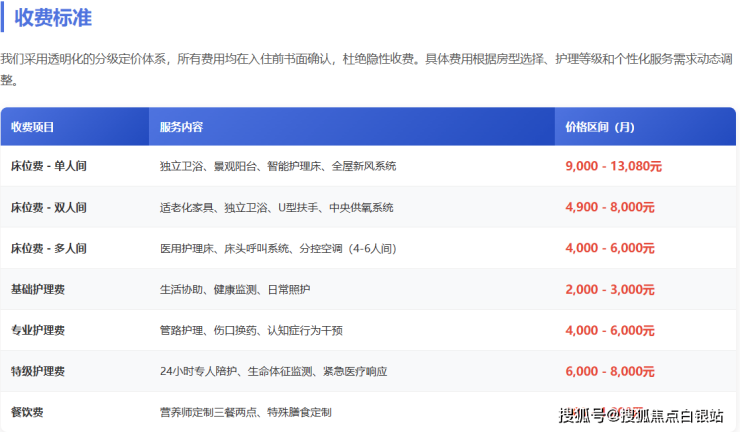Click the 专业护理费 row label
This screenshot has height=432, width=740.
coord(38,331)
